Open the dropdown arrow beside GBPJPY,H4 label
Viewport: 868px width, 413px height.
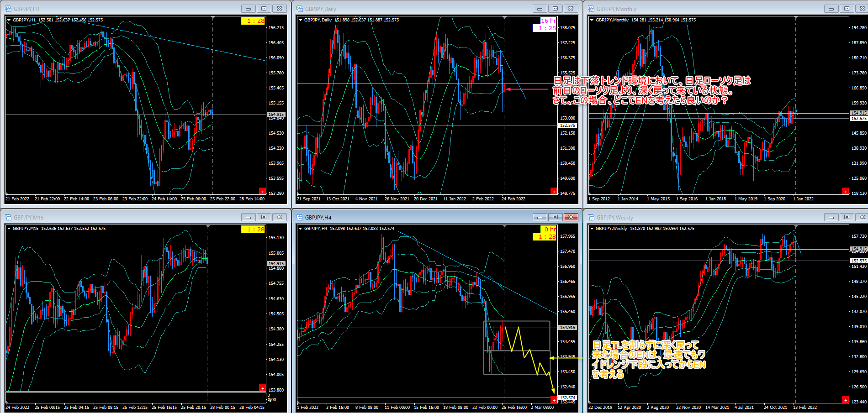tap(301, 229)
